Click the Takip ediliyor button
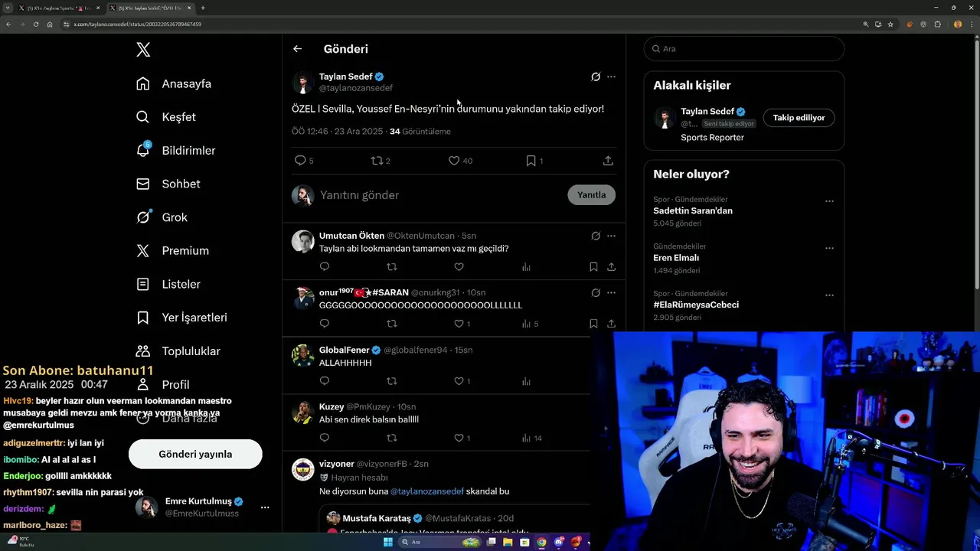The width and height of the screenshot is (980, 551). point(799,118)
